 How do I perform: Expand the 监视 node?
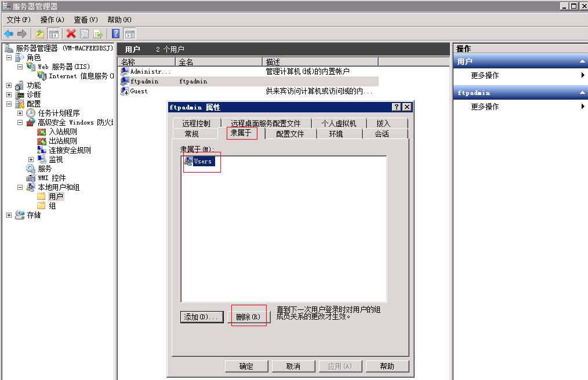click(x=31, y=160)
